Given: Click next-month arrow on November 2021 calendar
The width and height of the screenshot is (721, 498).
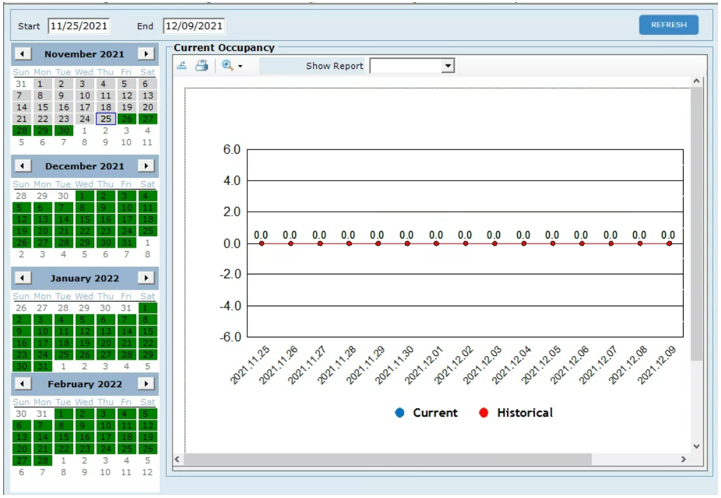Looking at the screenshot, I should point(146,54).
